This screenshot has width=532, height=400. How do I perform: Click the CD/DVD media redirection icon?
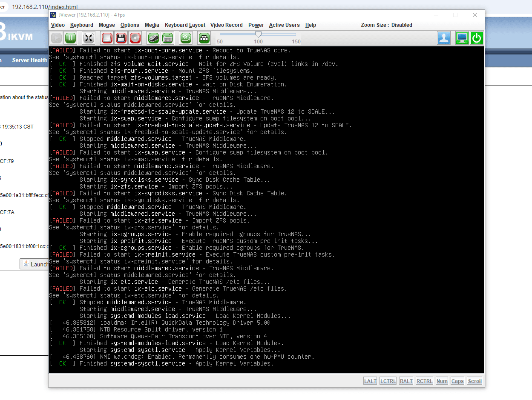point(135,38)
